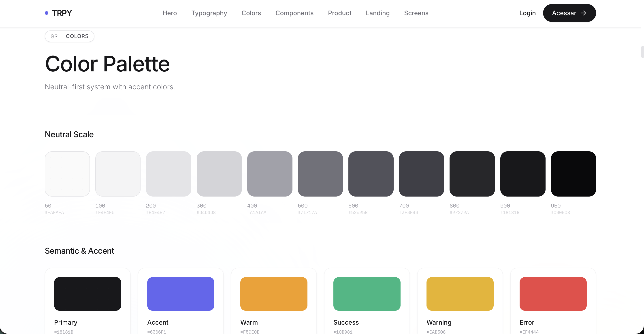Click the arrow icon in Acessar button
Viewport: 644px width, 334px height.
click(x=584, y=13)
